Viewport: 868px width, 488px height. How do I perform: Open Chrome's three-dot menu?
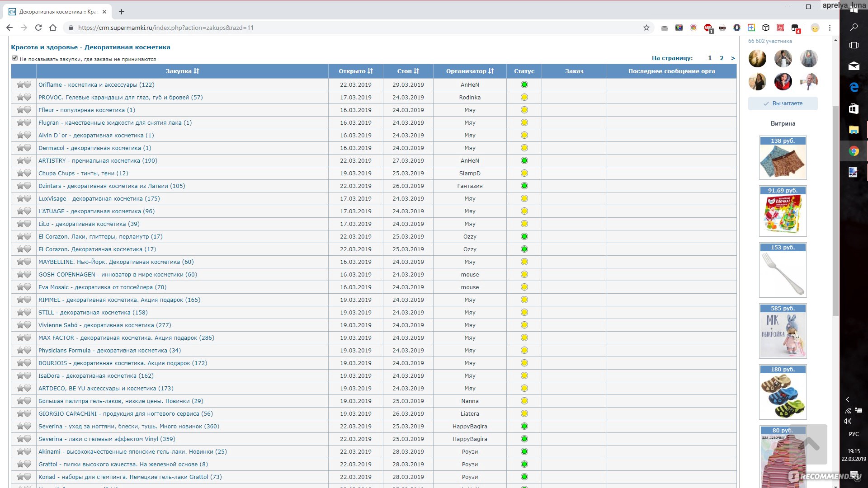pyautogui.click(x=830, y=28)
